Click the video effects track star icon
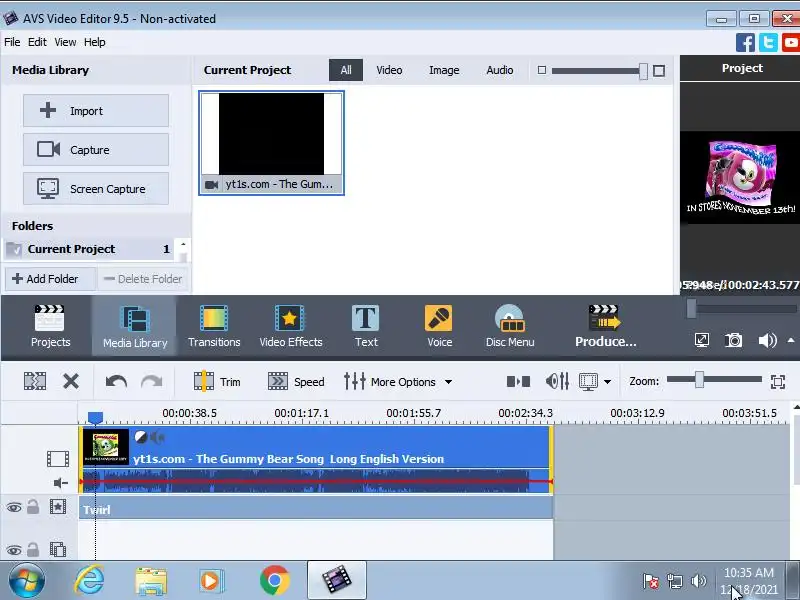The image size is (800, 600). (x=58, y=507)
